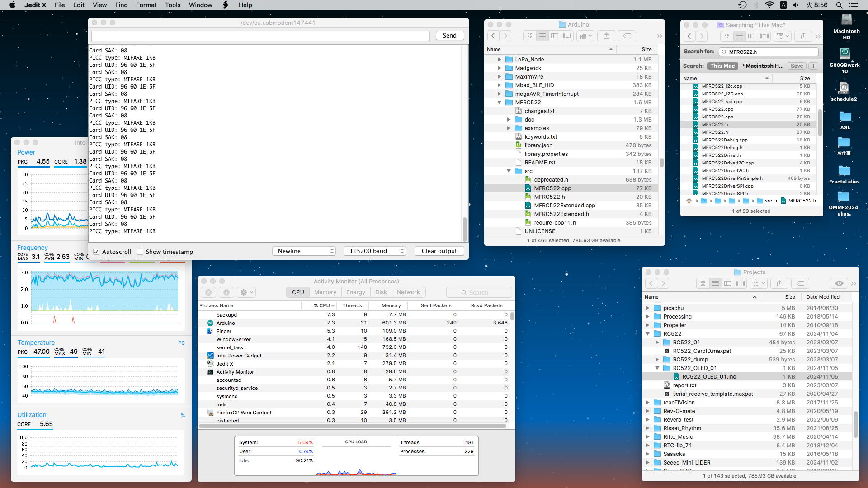Click the Clear output button
868x488 pixels.
[x=439, y=251]
